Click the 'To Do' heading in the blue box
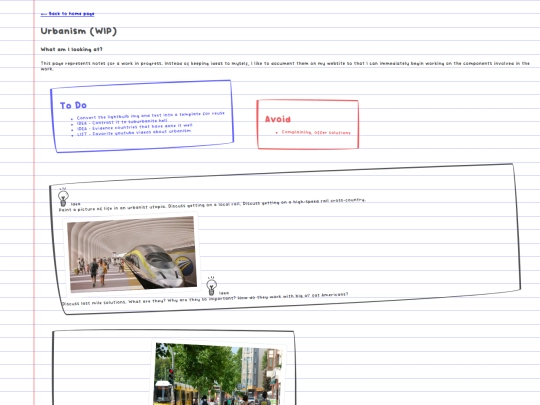 [x=73, y=105]
